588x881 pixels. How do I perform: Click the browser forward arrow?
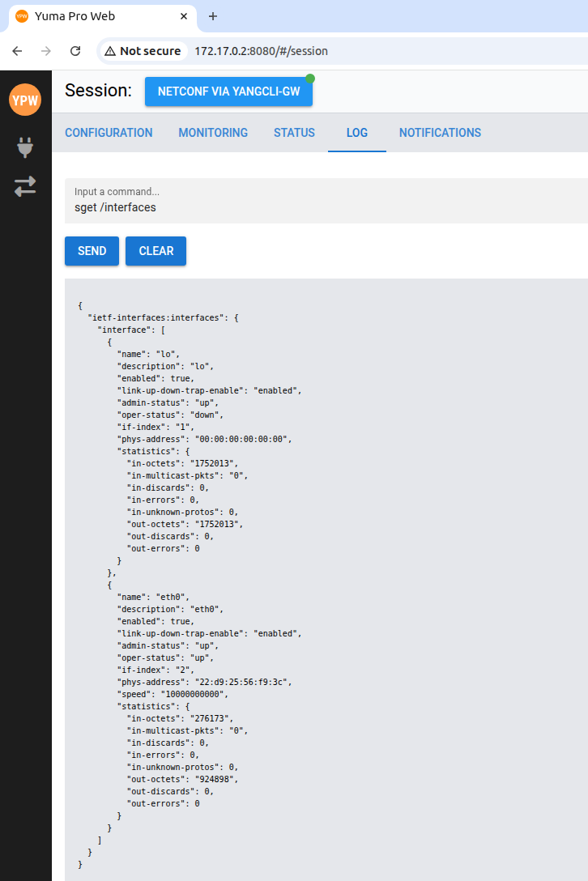(45, 50)
